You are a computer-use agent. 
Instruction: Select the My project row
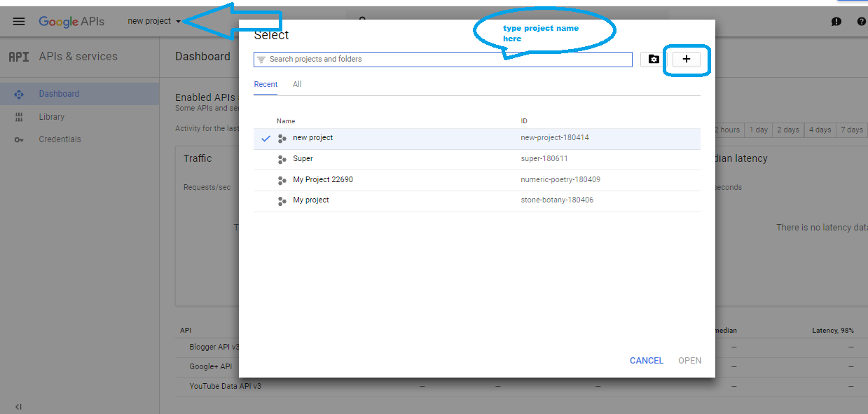pos(477,201)
